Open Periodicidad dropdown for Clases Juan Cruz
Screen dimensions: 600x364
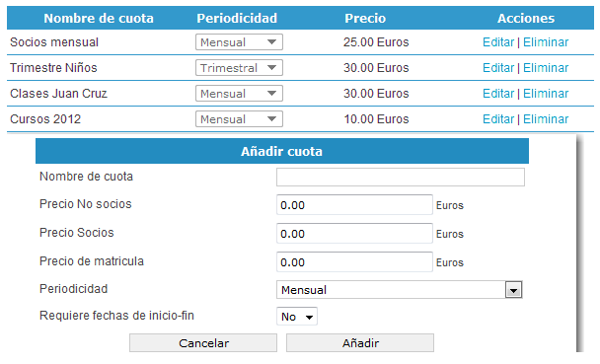tap(239, 94)
